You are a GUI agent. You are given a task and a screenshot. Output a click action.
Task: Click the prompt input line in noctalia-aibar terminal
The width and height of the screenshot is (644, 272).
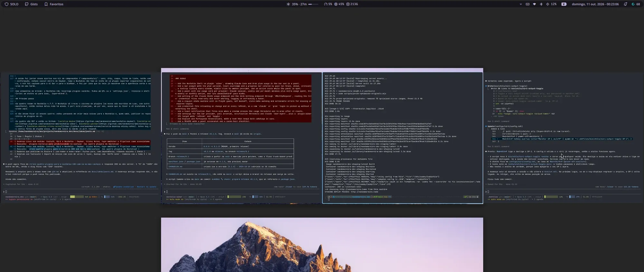(241, 191)
